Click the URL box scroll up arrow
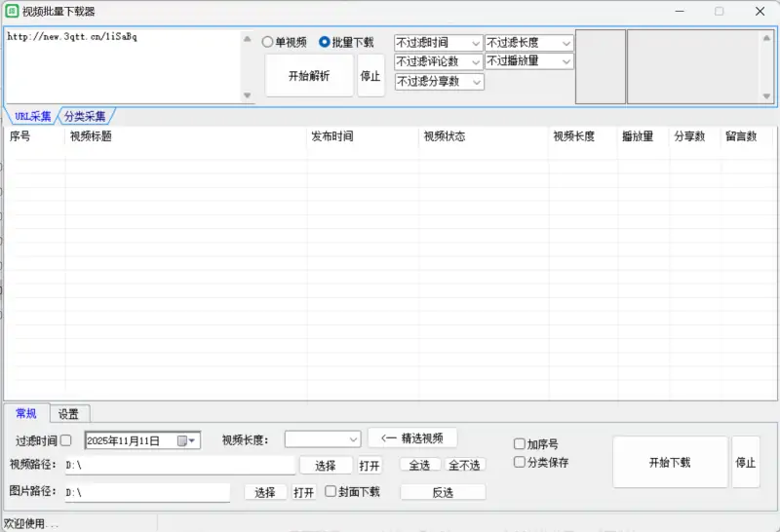Viewport: 780px width, 532px height. [x=248, y=38]
